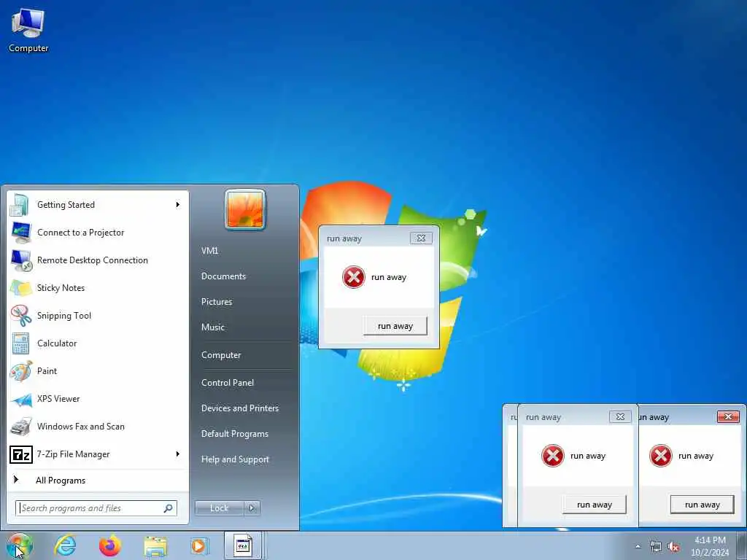Click error icon in bottom-right run away dialog
This screenshot has height=560, width=747.
tap(661, 456)
